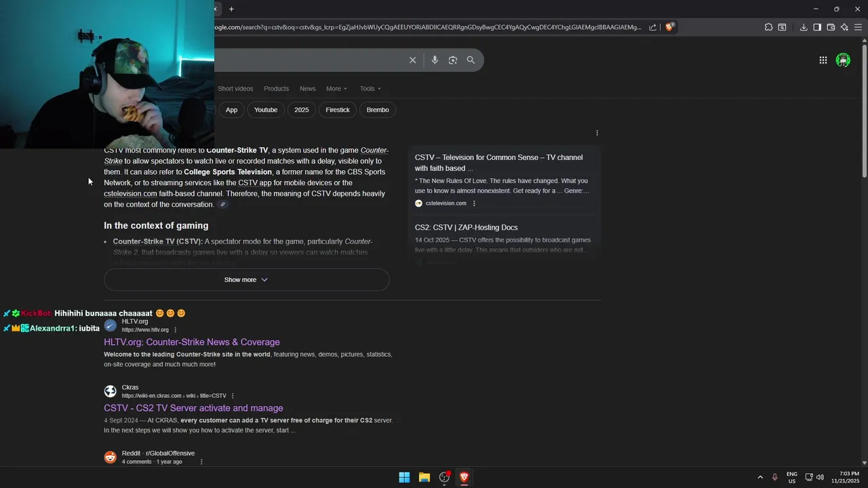Open Windows Start menu
Viewport: 868px width, 488px height.
point(404,477)
